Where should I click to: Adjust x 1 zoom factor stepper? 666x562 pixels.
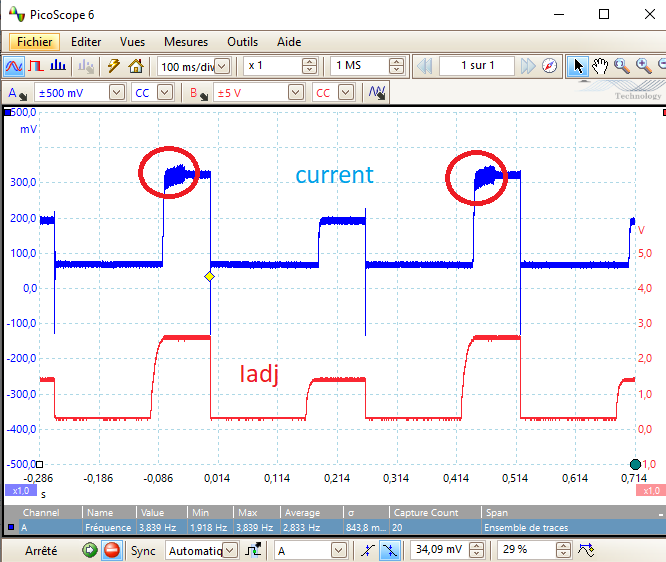point(309,66)
